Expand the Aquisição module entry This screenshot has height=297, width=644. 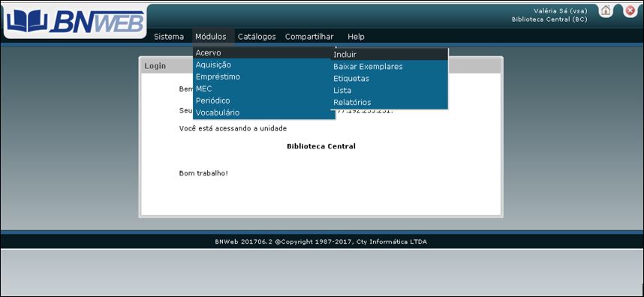[x=263, y=64]
